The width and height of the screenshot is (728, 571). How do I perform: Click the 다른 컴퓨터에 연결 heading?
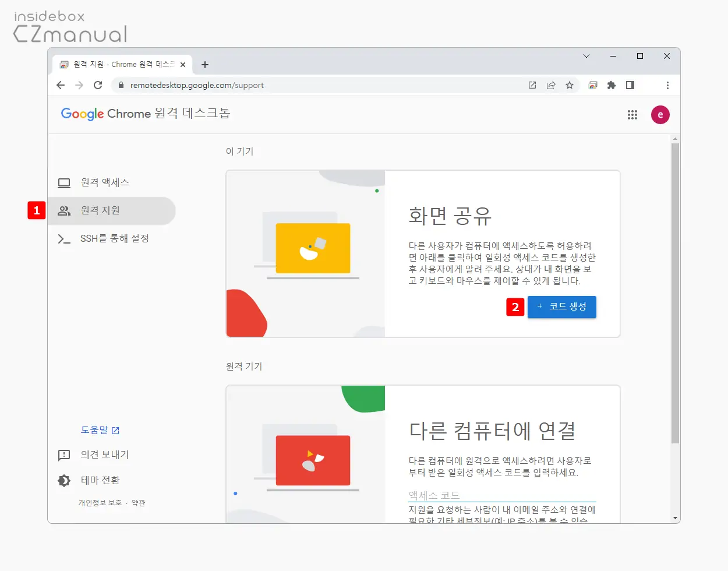click(493, 431)
